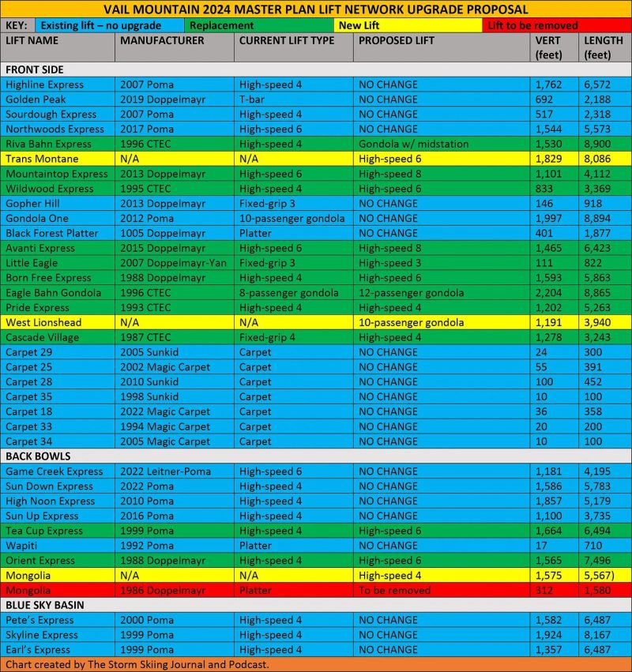This screenshot has height=672, width=632.
Task: Click the 'Pride Express' lift name
Action: coord(37,308)
